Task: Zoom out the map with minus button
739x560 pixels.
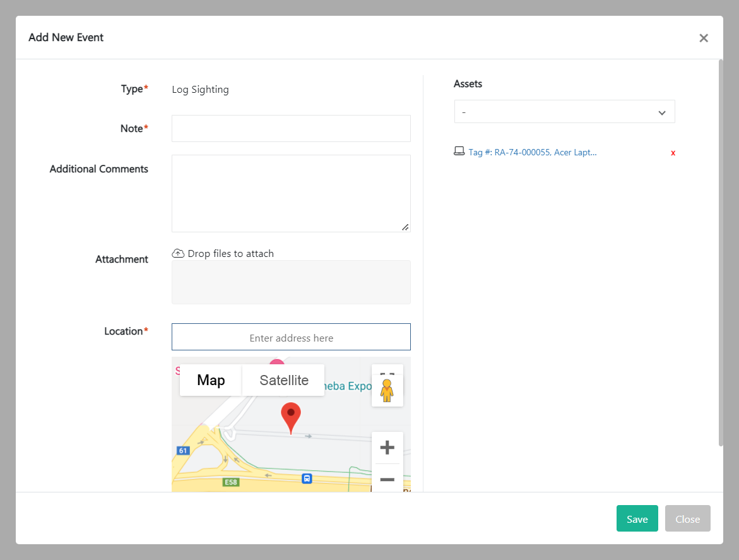Action: tap(387, 479)
